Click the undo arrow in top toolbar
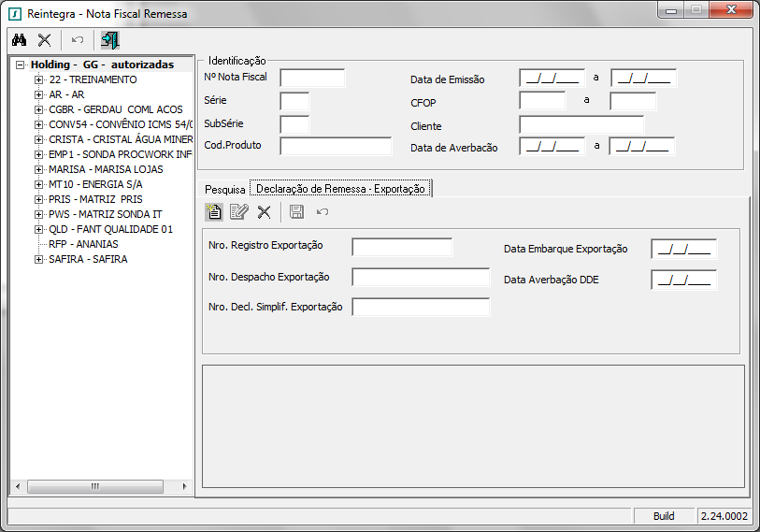760x532 pixels. (78, 40)
